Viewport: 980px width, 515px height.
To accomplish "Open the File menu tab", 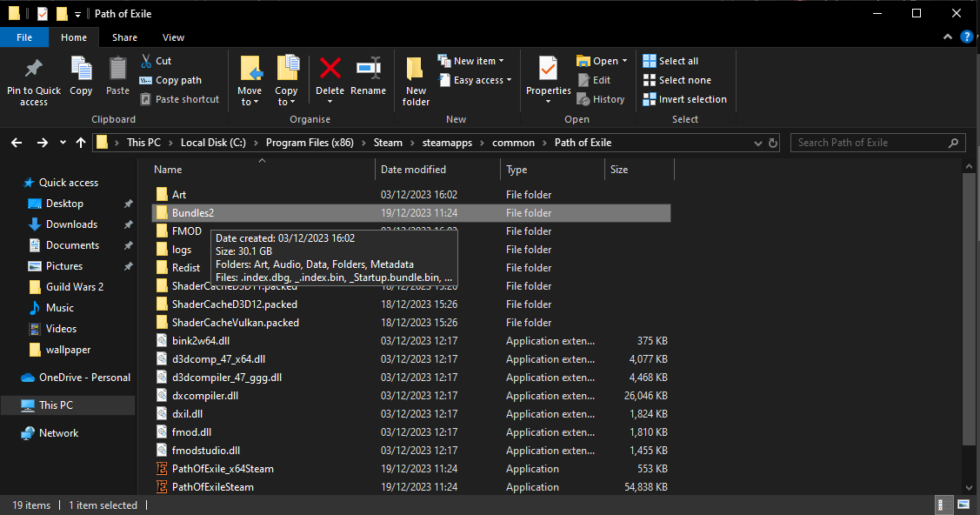I will (x=24, y=37).
